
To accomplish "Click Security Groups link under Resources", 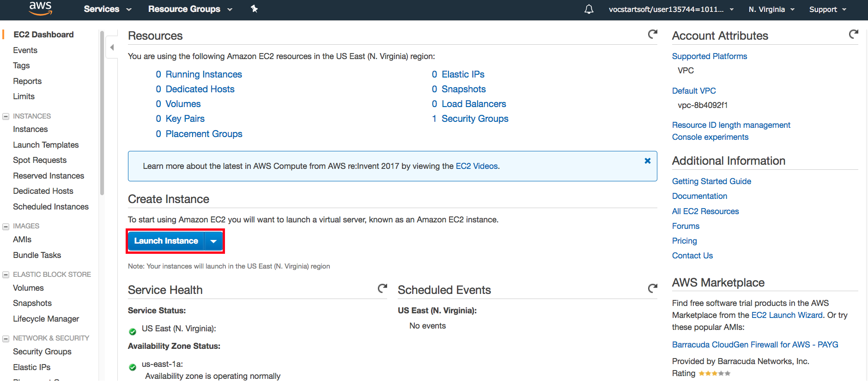I will (x=475, y=119).
